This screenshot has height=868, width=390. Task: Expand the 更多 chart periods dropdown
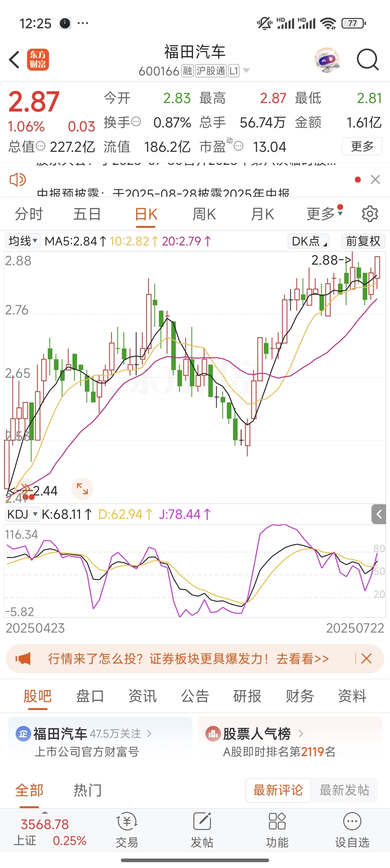(x=325, y=214)
